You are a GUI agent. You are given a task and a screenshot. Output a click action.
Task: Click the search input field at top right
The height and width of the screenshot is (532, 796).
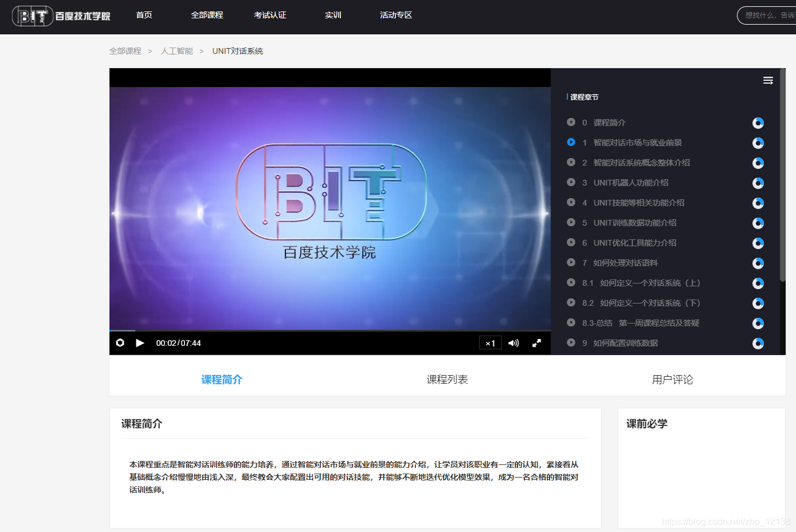pos(767,15)
